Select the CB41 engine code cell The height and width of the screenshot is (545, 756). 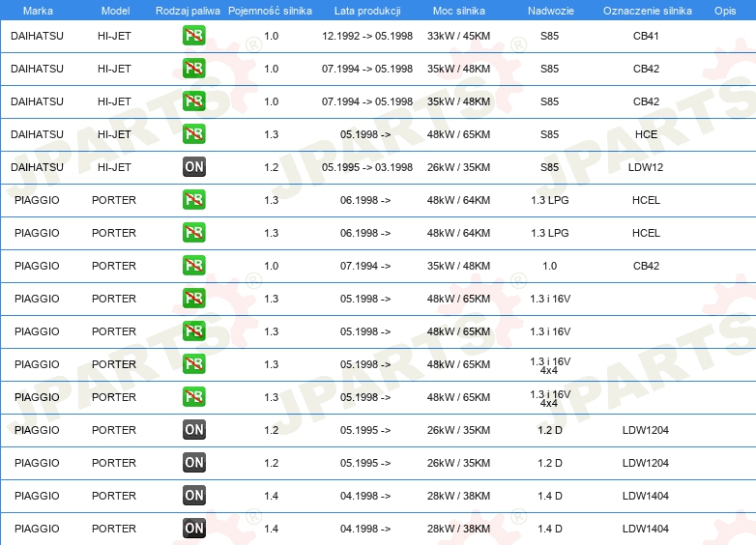(x=646, y=36)
